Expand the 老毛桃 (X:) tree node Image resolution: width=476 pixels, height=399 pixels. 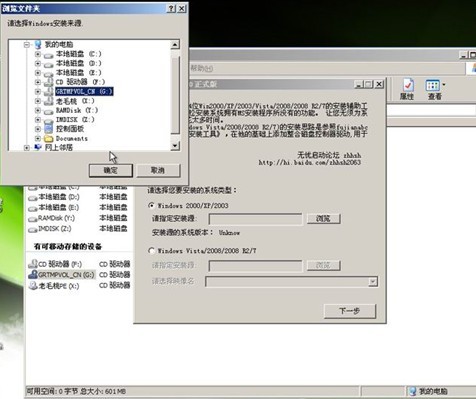[38, 101]
